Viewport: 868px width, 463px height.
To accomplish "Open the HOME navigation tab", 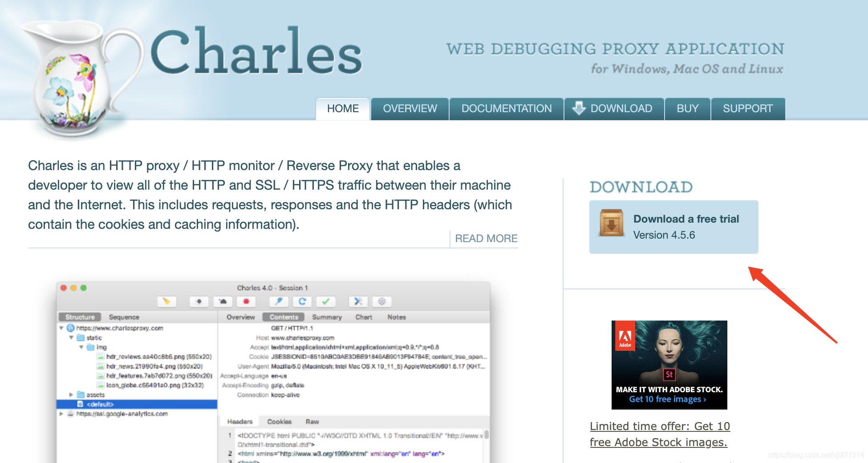I will click(343, 109).
